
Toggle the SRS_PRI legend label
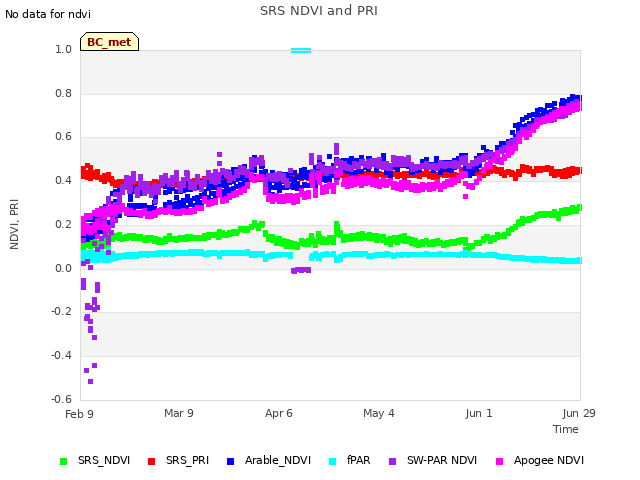pos(187,460)
